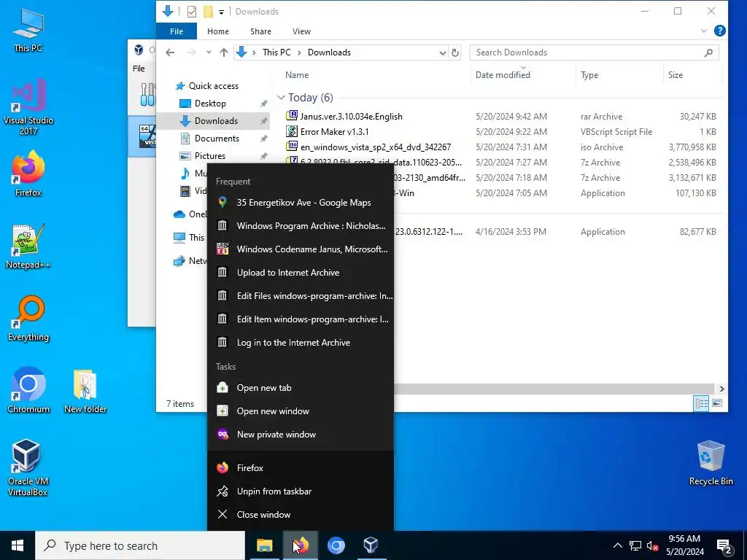Screen dimensions: 747x560
Task: Open Log in to the Internet Archive
Action: click(301, 343)
